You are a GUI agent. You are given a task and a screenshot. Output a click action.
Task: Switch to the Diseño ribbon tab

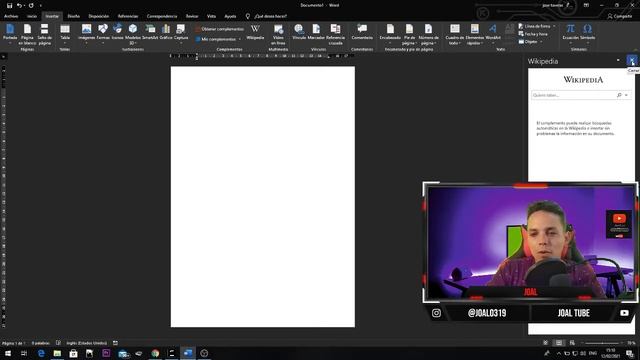73,16
